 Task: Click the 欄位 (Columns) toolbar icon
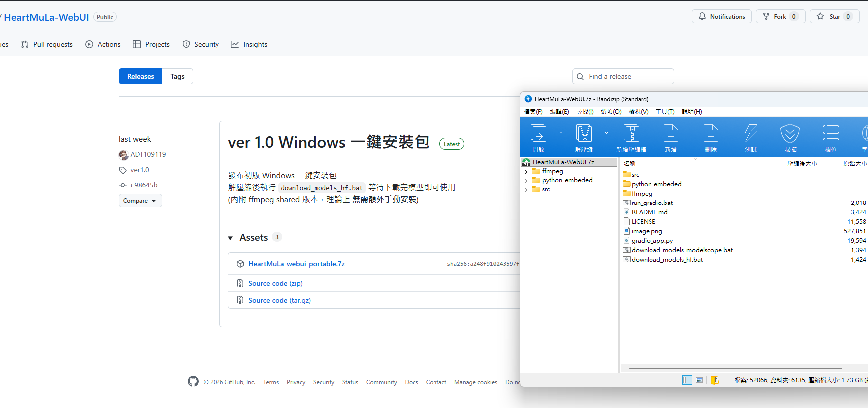point(831,133)
